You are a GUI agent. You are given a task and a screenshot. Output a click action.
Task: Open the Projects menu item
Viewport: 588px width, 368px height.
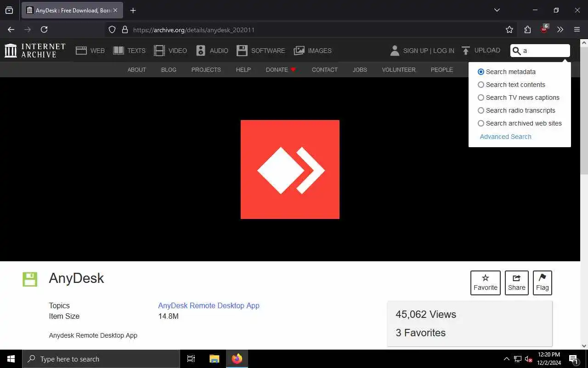click(x=206, y=70)
